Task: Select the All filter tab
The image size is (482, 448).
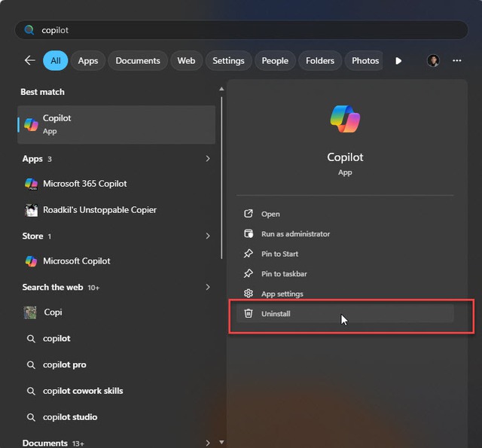Action: pyautogui.click(x=55, y=60)
